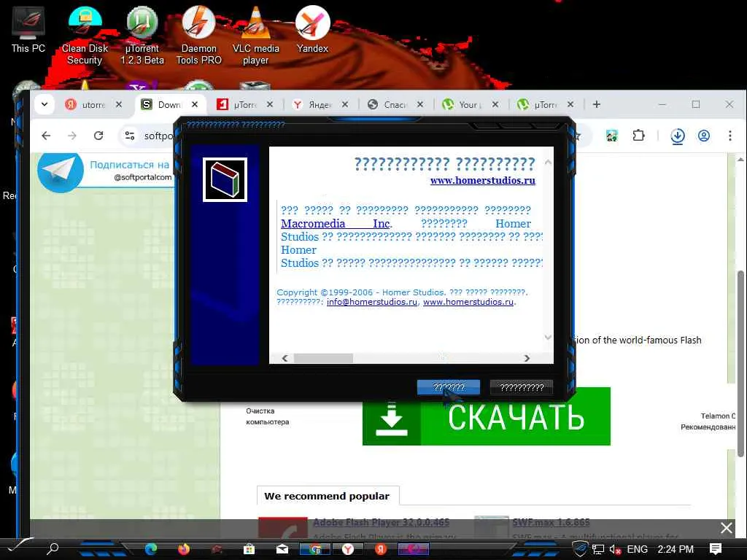Click the network tray icon
This screenshot has width=747, height=560.
coord(597,550)
